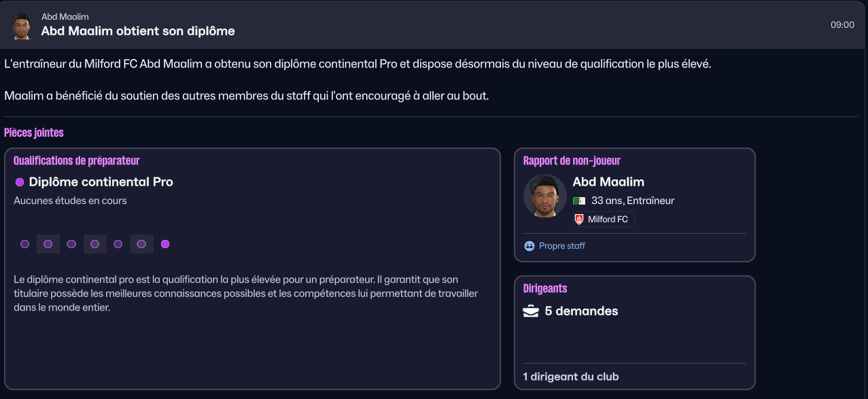Click Abd Maalim's avatar in message header
The width and height of the screenshot is (868, 399).
[22, 25]
